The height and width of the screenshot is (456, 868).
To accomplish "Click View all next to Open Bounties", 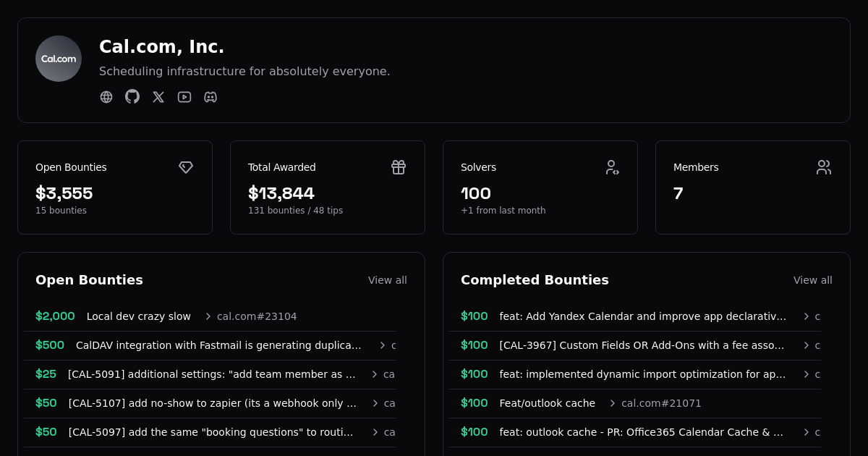I will (x=388, y=280).
